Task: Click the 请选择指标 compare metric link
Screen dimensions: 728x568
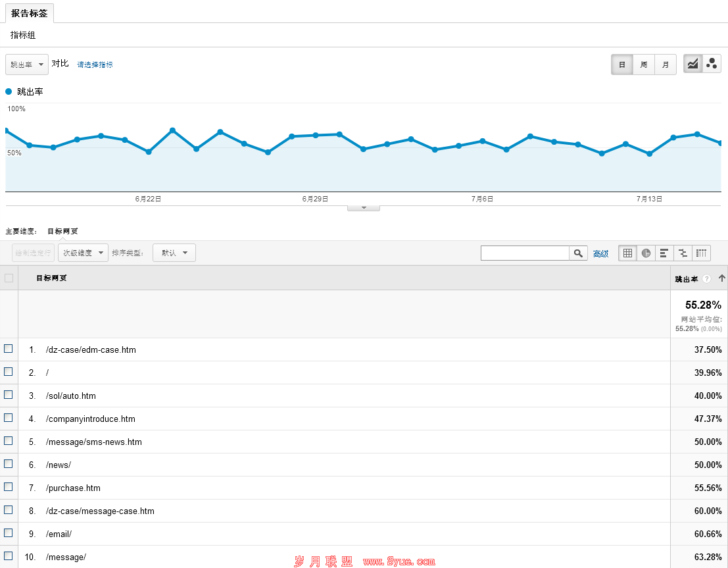Action: 95,65
